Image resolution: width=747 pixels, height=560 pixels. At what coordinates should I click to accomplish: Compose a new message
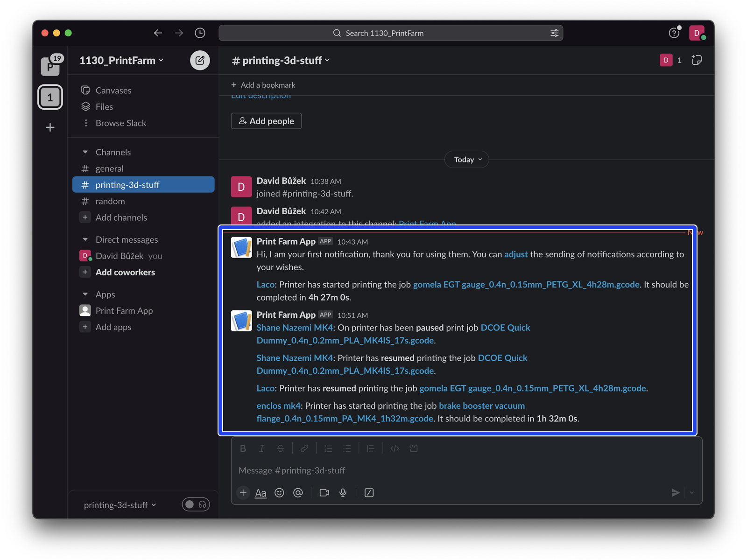pos(200,60)
